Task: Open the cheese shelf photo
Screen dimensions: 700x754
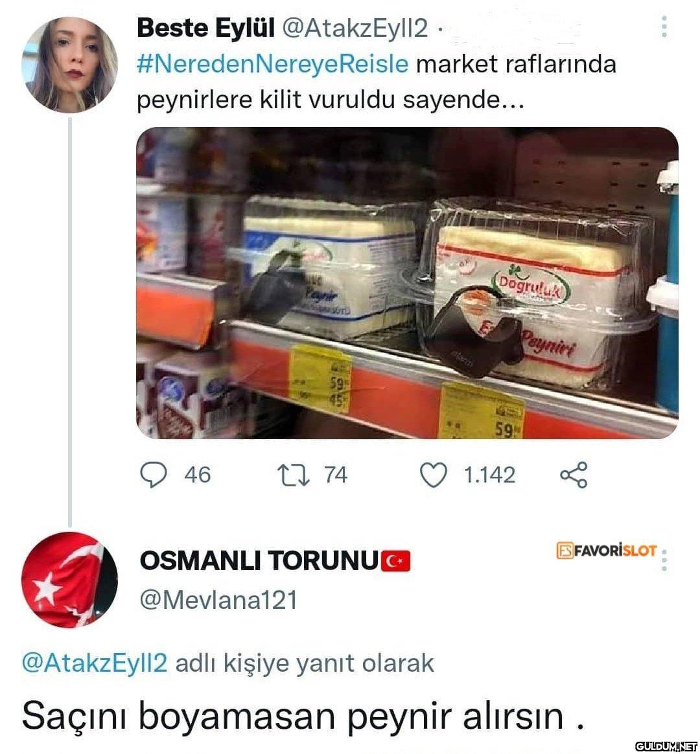Action: point(407,282)
